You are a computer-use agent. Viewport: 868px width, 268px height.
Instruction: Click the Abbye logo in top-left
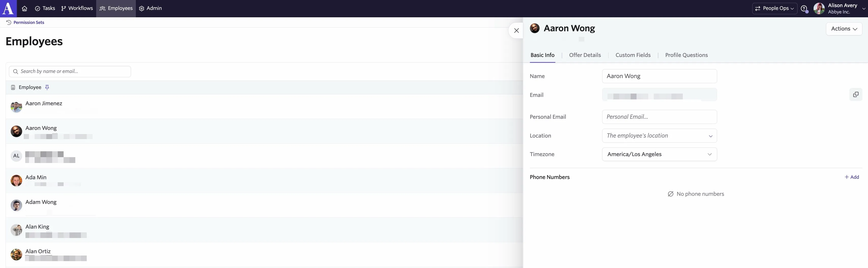tap(8, 8)
